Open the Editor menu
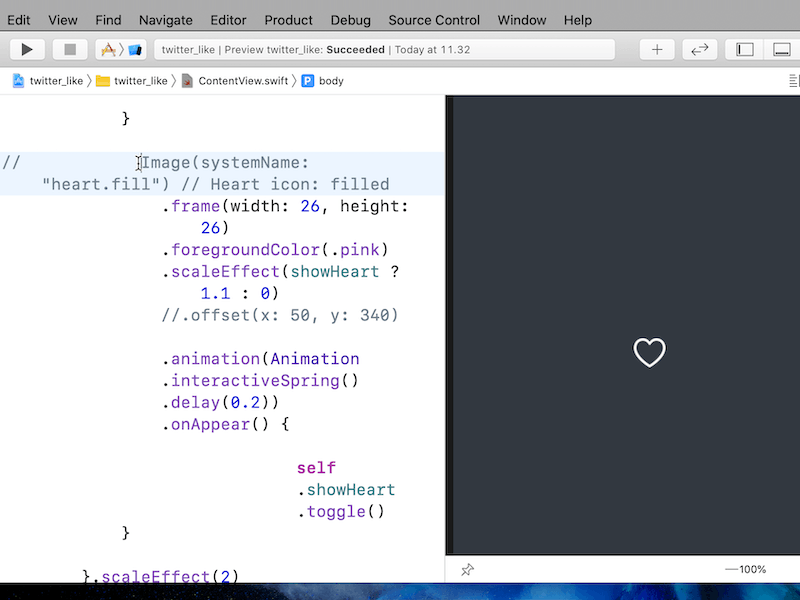Viewport: 800px width, 600px height. click(228, 20)
